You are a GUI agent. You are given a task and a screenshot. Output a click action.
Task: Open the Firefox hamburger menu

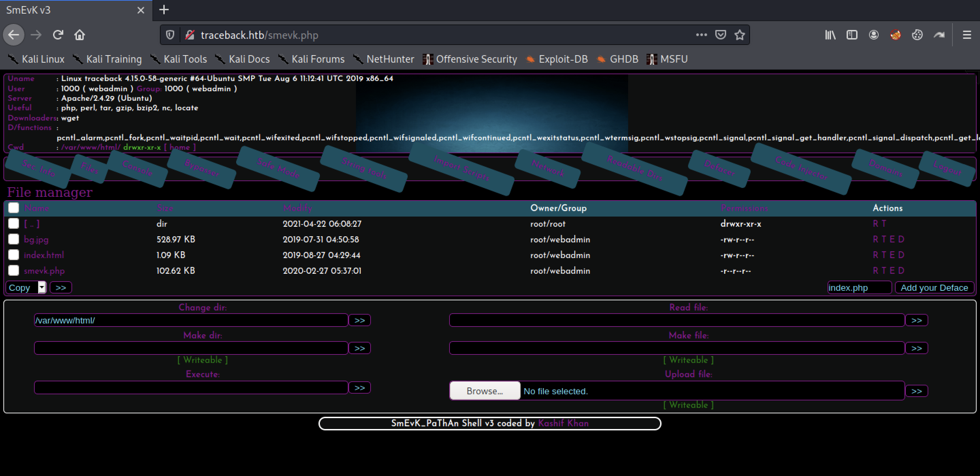tap(967, 35)
